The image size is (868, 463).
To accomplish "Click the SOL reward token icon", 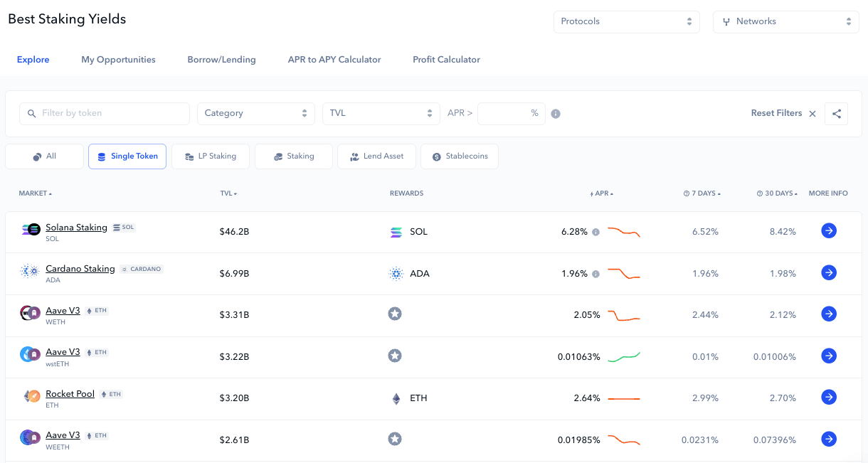I will coord(396,232).
